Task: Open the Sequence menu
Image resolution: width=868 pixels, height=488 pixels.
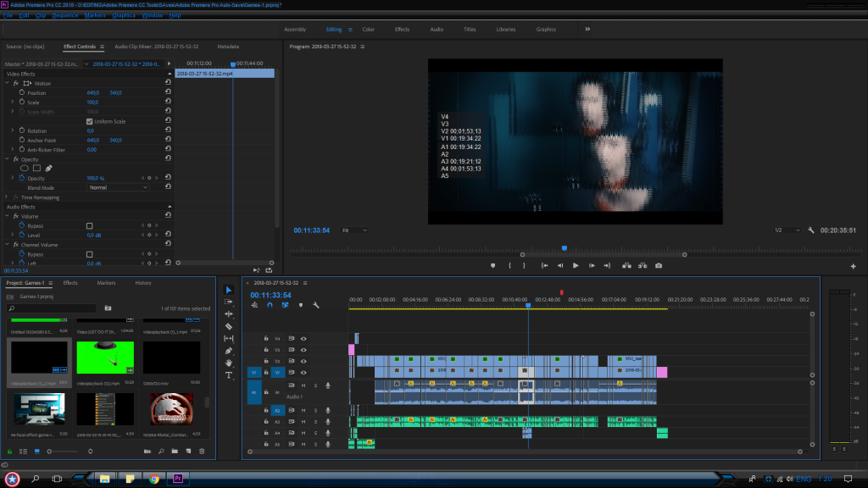Action: coord(64,15)
